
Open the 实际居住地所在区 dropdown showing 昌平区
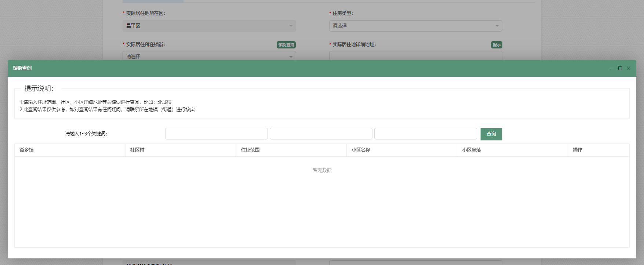[x=209, y=26]
